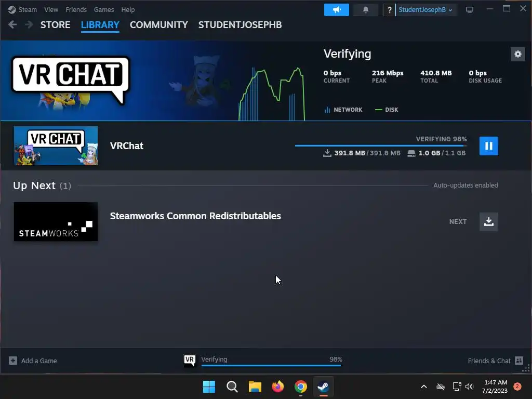Click the question mark help icon
Viewport: 532px width, 399px height.
pos(390,10)
